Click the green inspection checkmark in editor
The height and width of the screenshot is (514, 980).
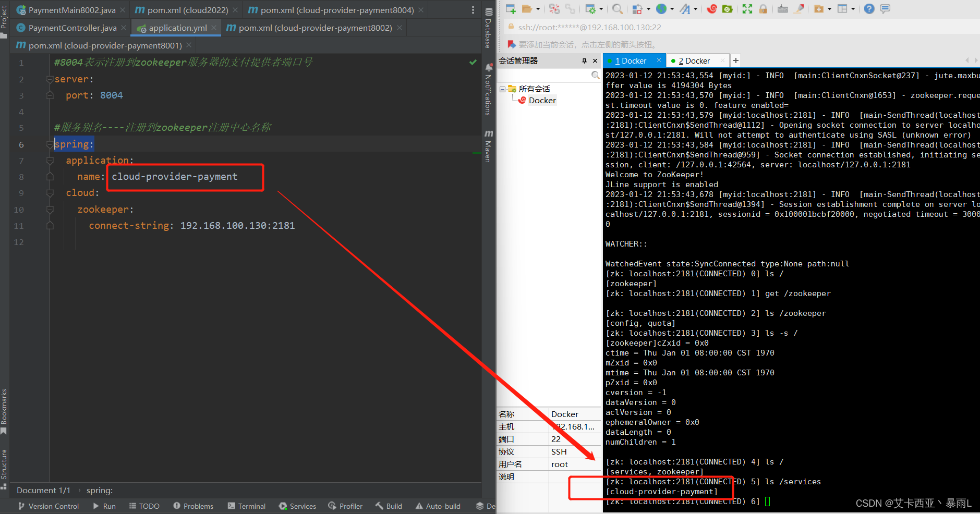(473, 62)
